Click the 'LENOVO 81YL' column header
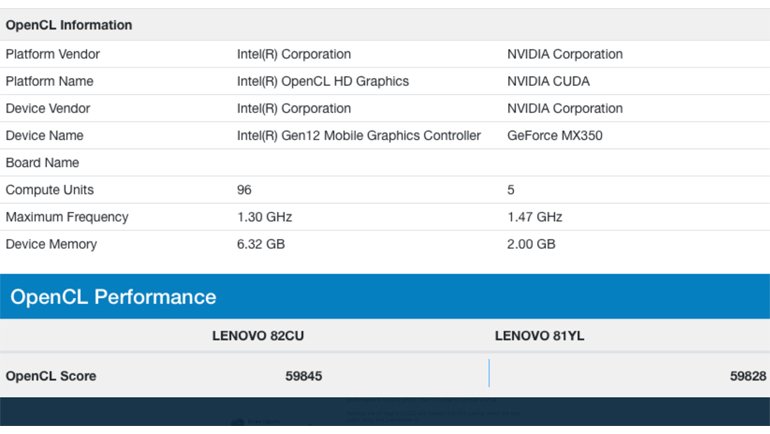This screenshot has height=434, width=770. click(x=539, y=336)
